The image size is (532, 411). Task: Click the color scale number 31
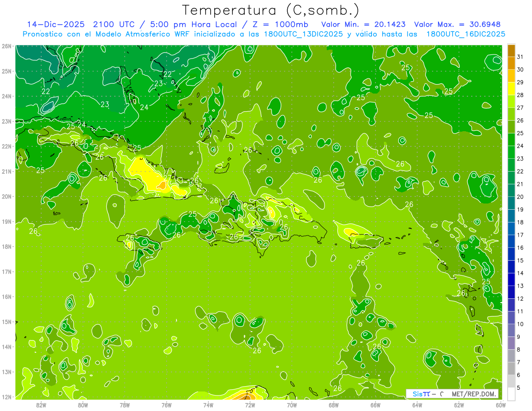tap(520, 57)
